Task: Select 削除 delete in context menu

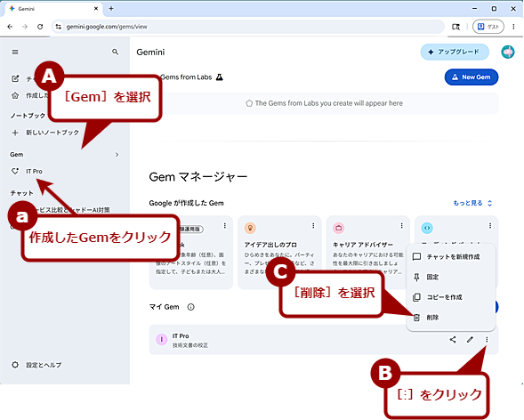Action: 451,318
